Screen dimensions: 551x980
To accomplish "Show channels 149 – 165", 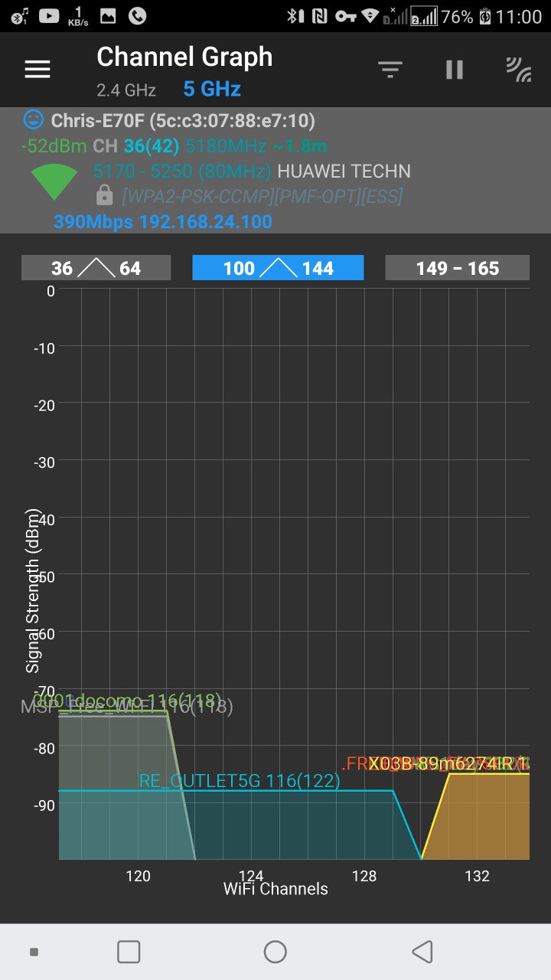I will (x=457, y=268).
